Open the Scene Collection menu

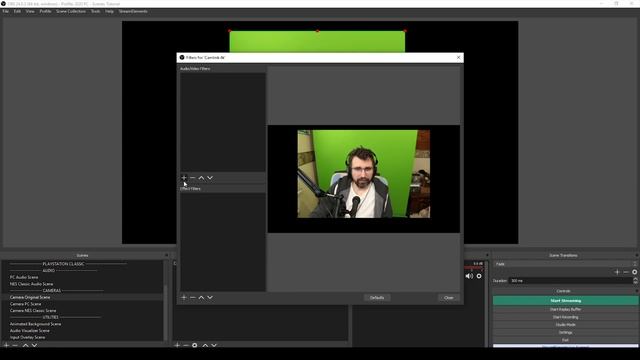pos(71,11)
